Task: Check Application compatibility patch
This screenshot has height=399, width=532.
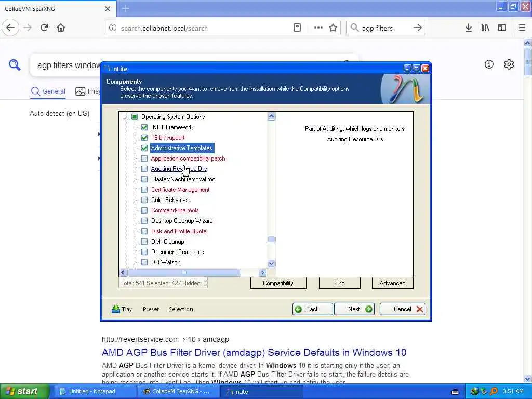Action: pos(144,158)
